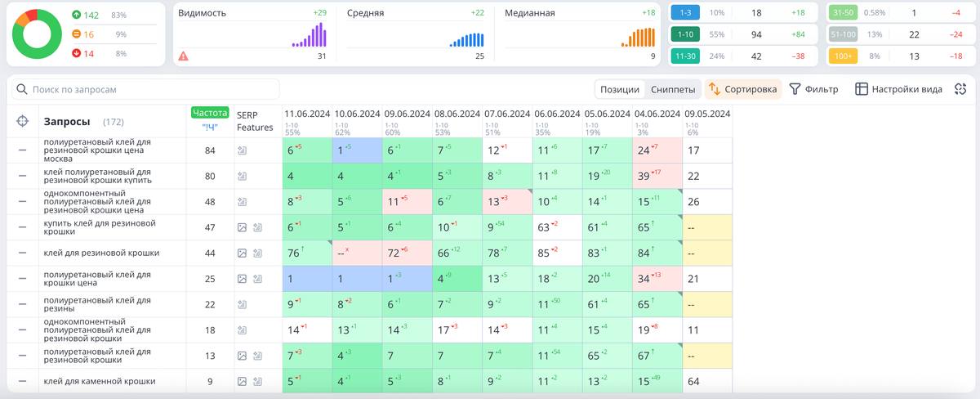Click the SERP feature icon in the frequency 18 row

(x=242, y=330)
